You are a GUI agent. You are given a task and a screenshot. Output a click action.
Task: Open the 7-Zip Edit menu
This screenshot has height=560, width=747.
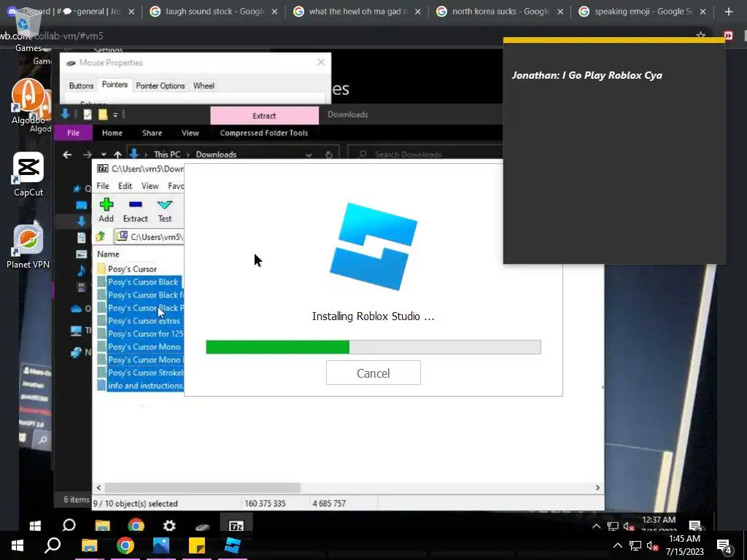coord(125,186)
